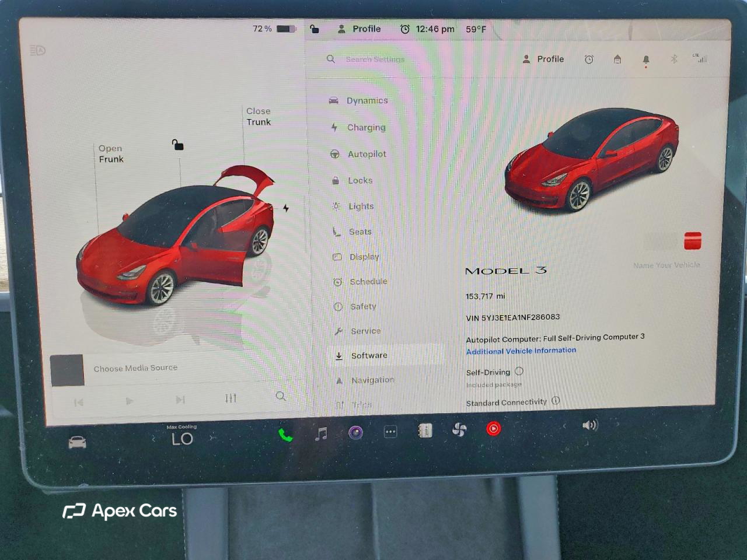Open the music note media app

click(x=321, y=433)
